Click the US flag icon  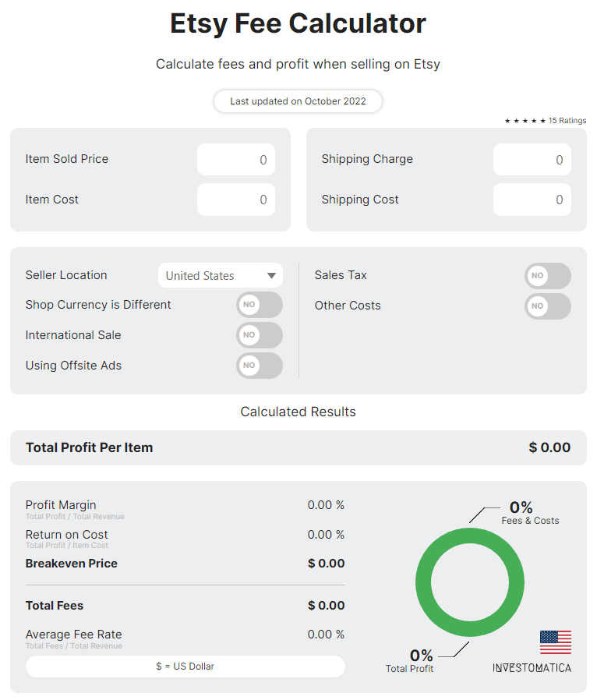point(555,642)
